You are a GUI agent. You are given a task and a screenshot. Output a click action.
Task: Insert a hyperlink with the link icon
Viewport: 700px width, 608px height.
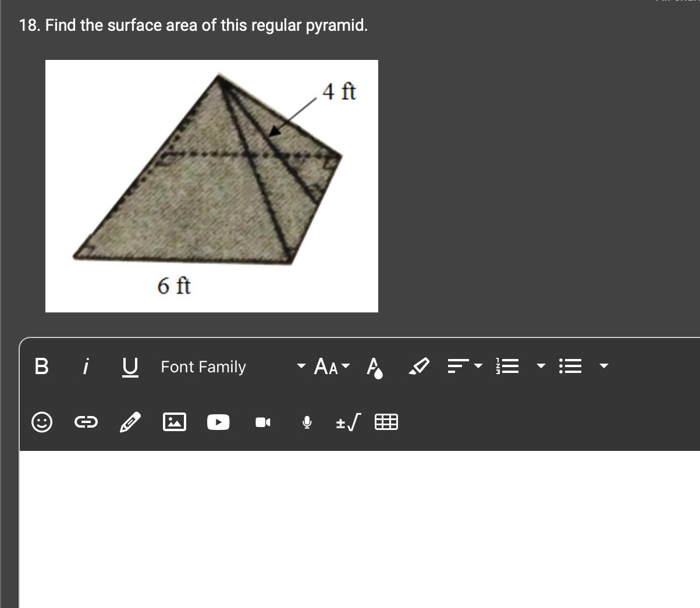pyautogui.click(x=86, y=422)
